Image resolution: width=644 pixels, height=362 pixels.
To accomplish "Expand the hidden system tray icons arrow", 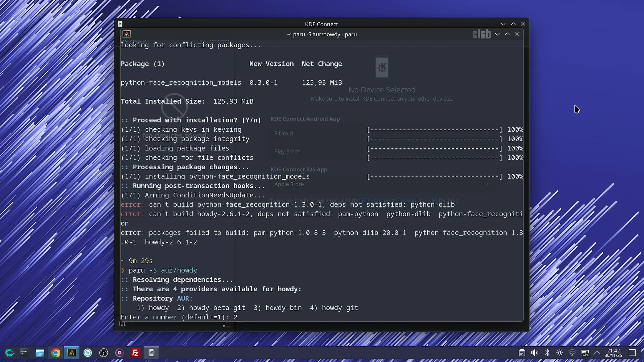I will [x=597, y=353].
